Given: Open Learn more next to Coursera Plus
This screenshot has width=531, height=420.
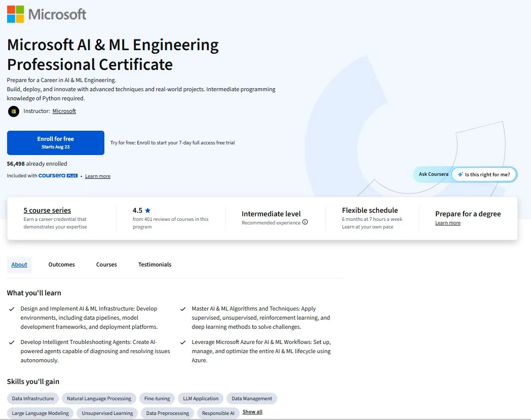Looking at the screenshot, I should 97,176.
